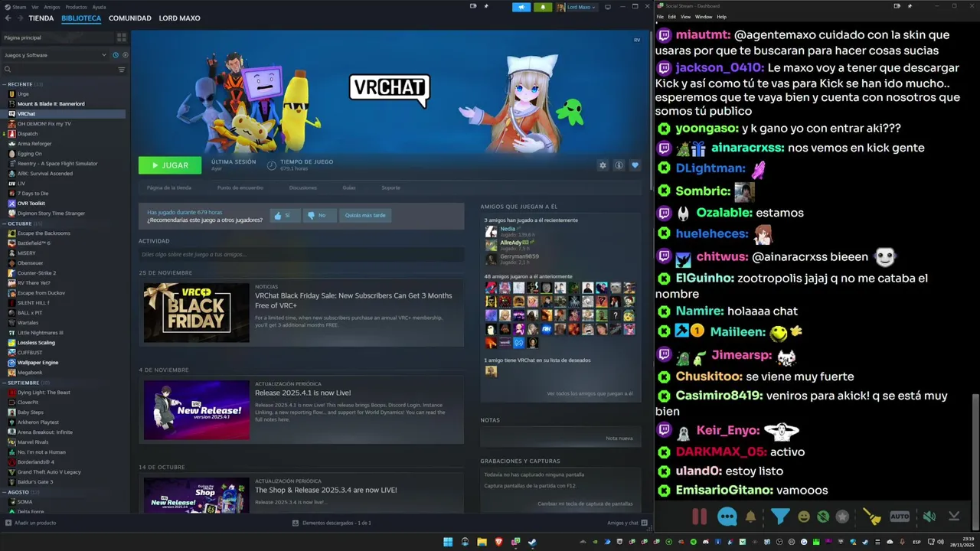Click Ver todos los amigos que juegan link
The image size is (980, 551).
[590, 393]
